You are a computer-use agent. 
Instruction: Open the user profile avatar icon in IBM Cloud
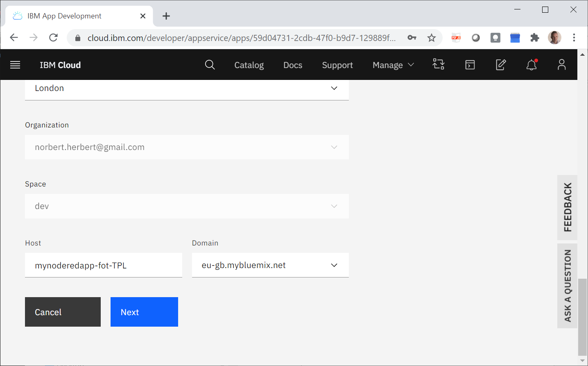[x=562, y=65]
